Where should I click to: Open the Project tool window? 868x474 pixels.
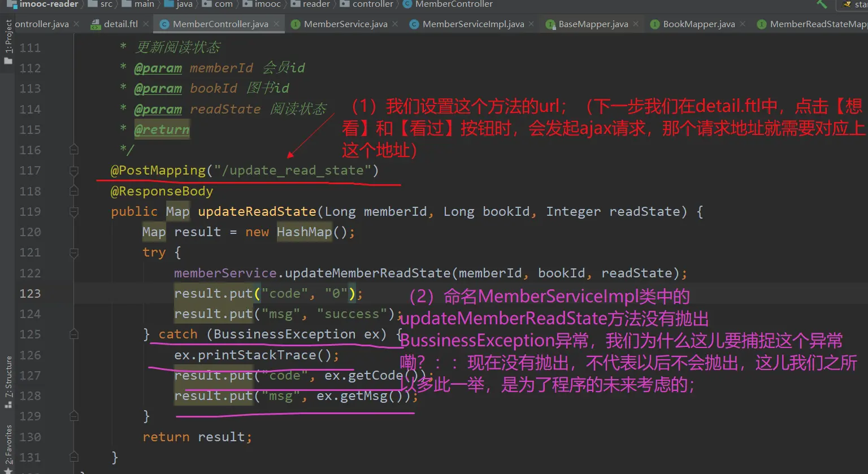point(8,42)
